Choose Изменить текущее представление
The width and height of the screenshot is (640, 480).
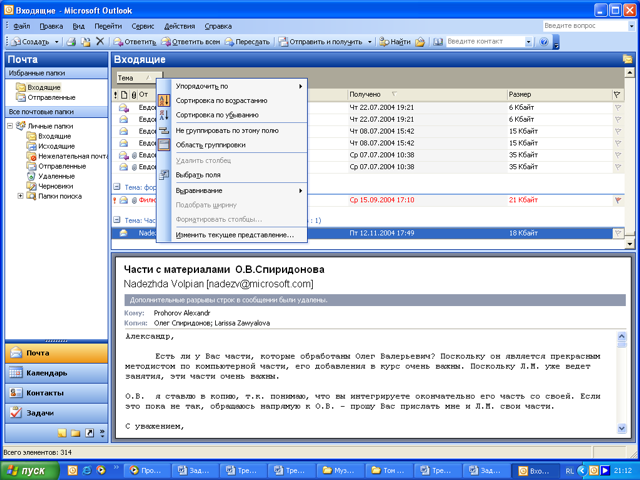232,235
